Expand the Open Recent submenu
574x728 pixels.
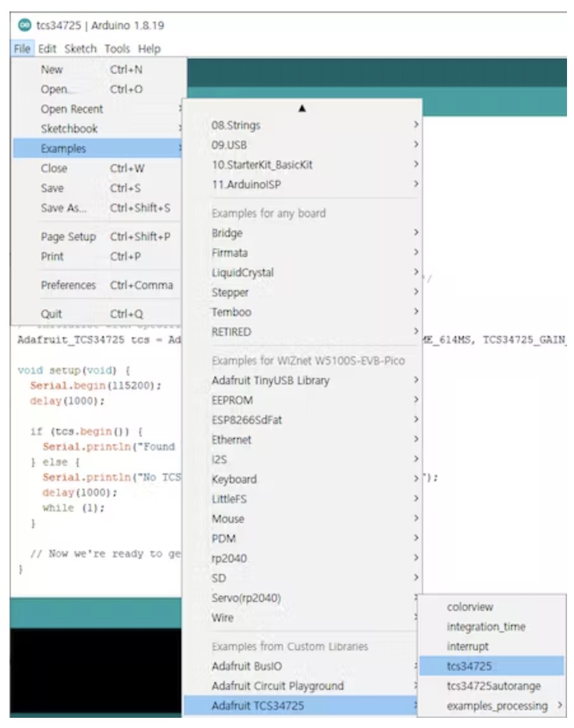click(71, 109)
